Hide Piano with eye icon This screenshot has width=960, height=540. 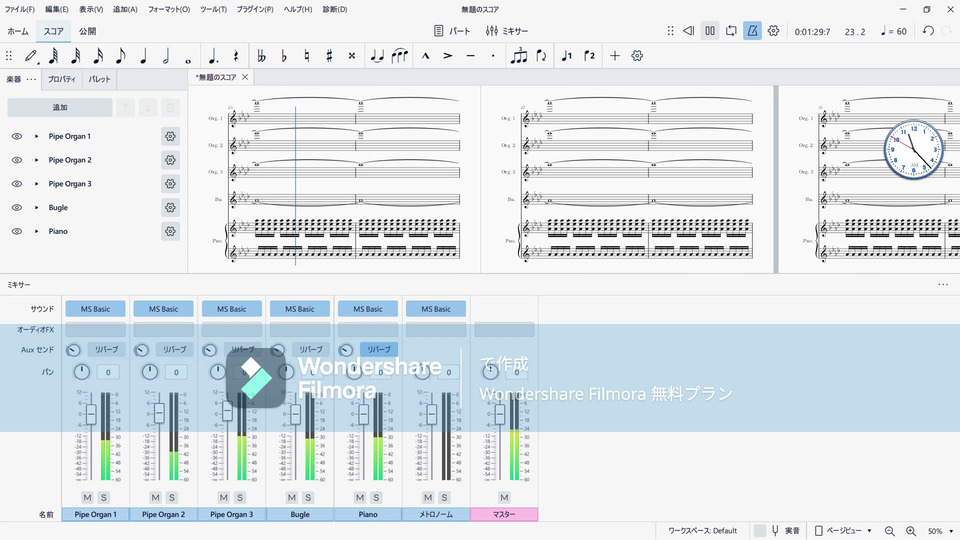point(17,231)
